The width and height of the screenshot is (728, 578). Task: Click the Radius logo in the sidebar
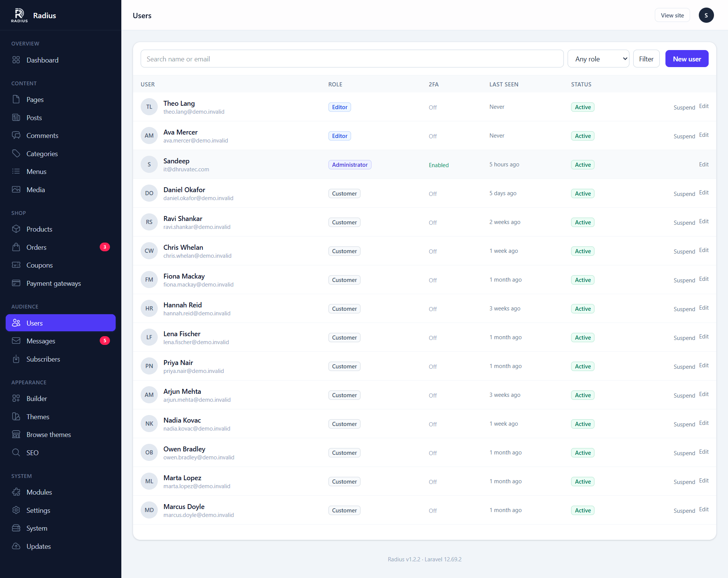(x=19, y=15)
